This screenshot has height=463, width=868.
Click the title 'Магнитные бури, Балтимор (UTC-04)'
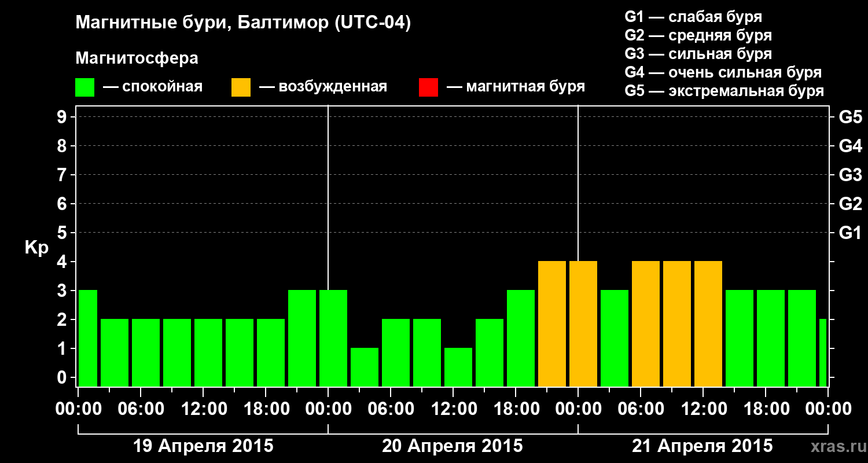[243, 24]
